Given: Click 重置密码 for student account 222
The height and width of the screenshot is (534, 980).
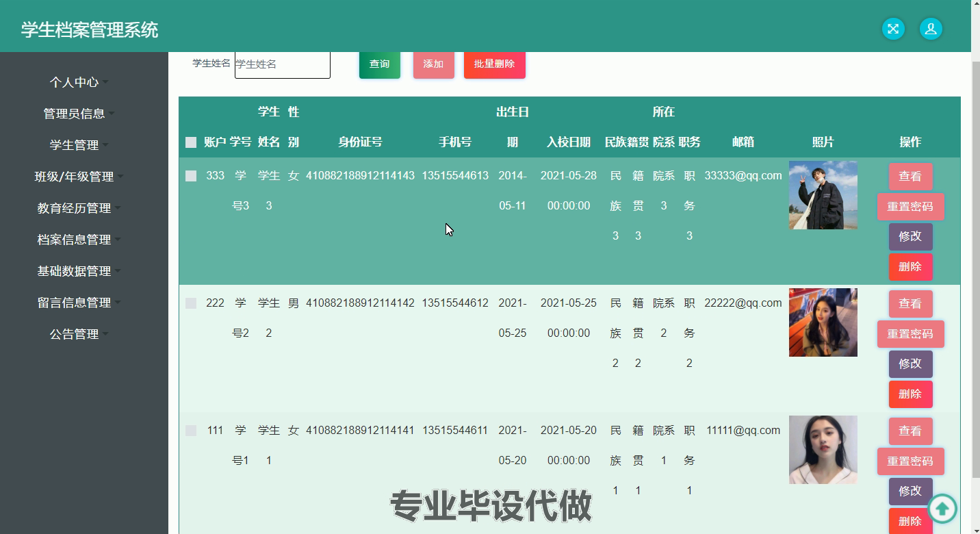Looking at the screenshot, I should [910, 334].
